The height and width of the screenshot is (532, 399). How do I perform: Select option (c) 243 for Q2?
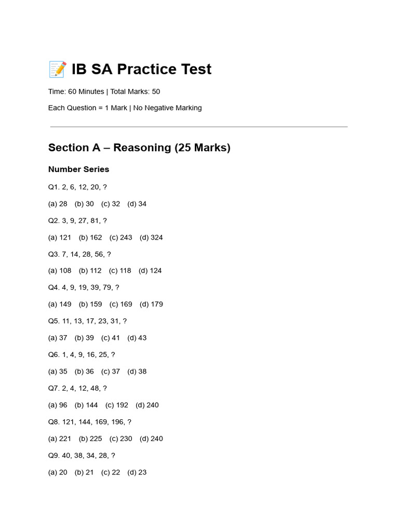coord(121,237)
